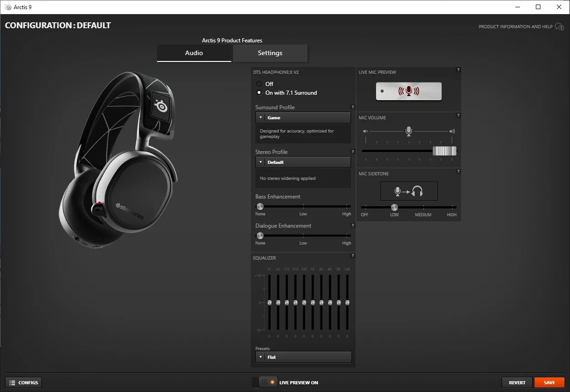Screen dimensions: 570x392
Task: Click the 125 Hz equalizer band slider
Action: point(286,302)
